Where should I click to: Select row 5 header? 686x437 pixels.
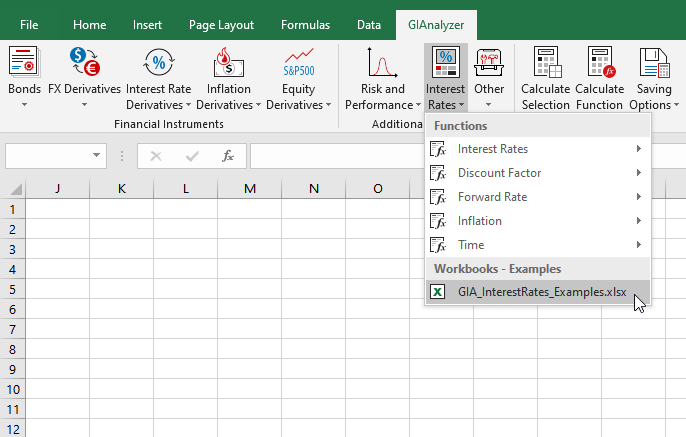tap(12, 289)
